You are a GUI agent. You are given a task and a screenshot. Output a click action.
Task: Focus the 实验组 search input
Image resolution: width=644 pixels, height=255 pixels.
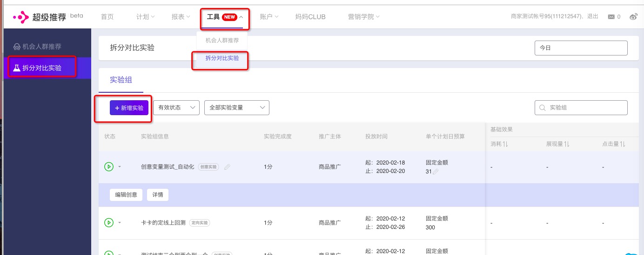[x=581, y=108]
